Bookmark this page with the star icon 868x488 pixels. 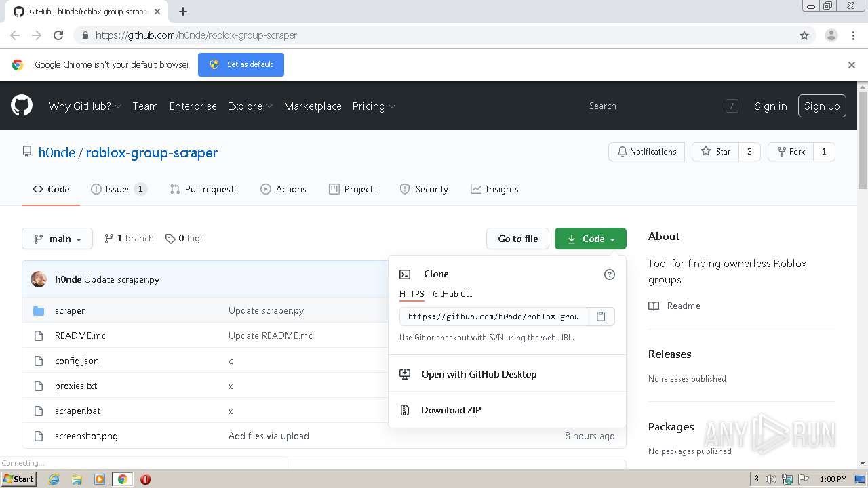[804, 35]
